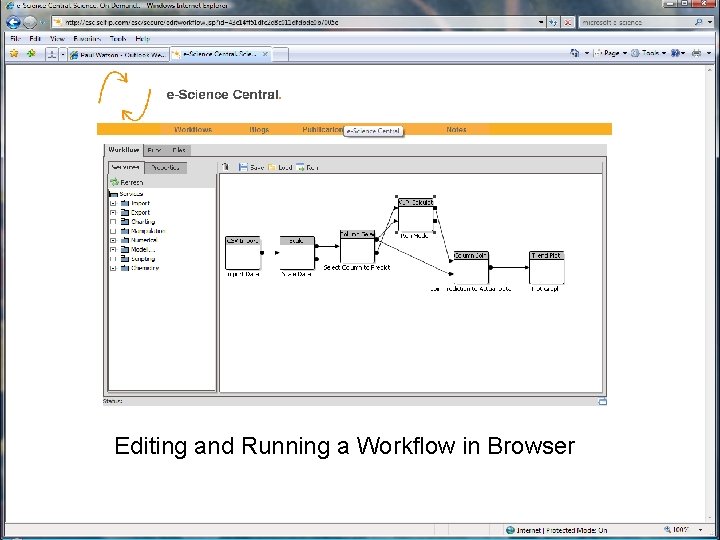Expand the Charting folder node
Screen dimensions: 720x540
(x=113, y=222)
